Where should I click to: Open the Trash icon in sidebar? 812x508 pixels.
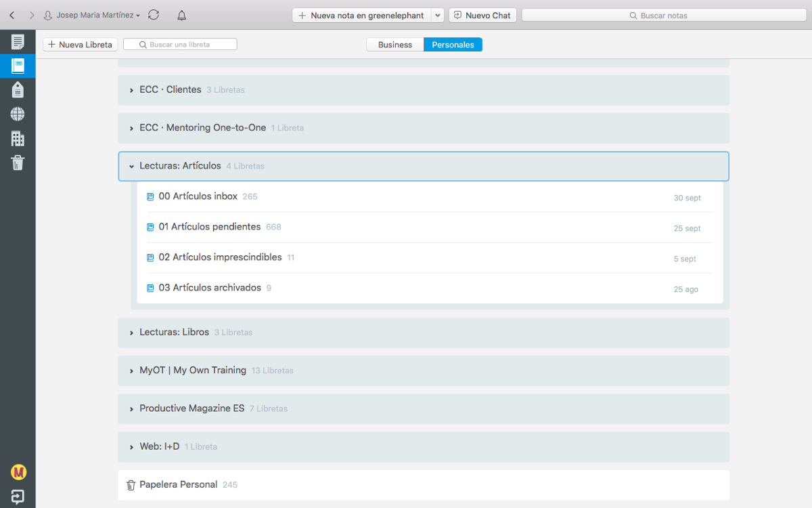point(18,163)
